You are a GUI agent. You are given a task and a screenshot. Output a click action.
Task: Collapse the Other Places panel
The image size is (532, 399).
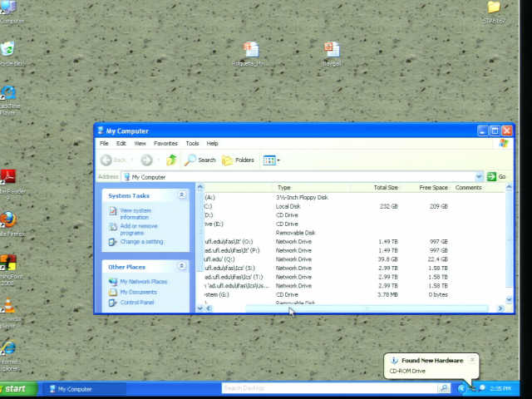pyautogui.click(x=182, y=266)
